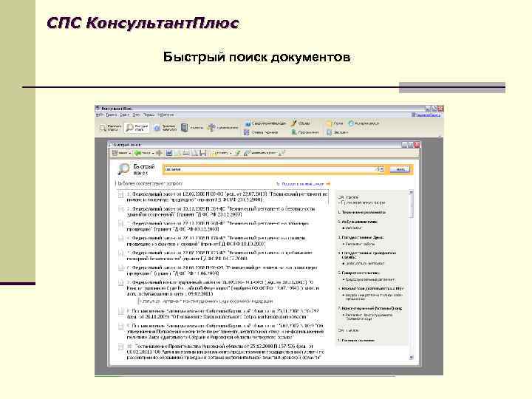Open the Glossary of terms (Словарь терминов)
Viewport: 532px width, 399px height.
[x=261, y=132]
